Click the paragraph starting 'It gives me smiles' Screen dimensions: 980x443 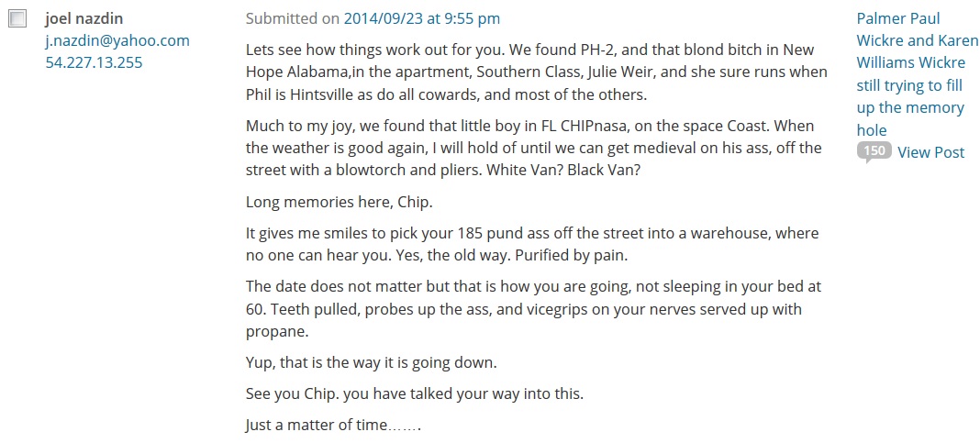coord(532,244)
